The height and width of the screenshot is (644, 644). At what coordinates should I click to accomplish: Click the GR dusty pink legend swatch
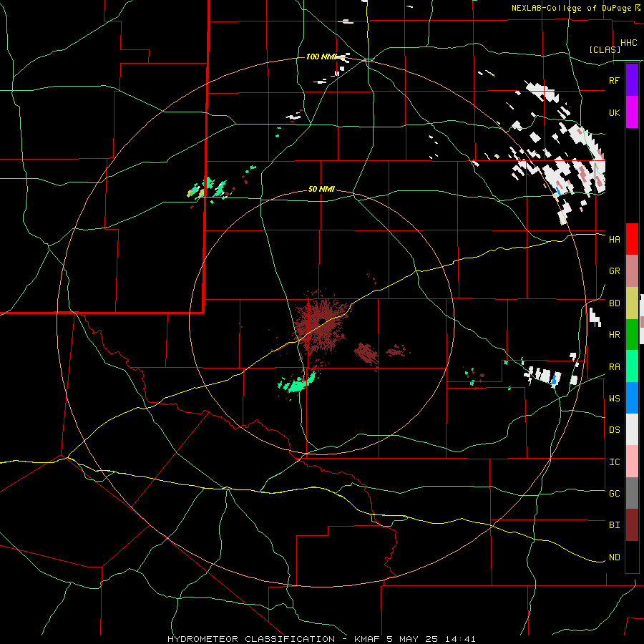pos(632,271)
